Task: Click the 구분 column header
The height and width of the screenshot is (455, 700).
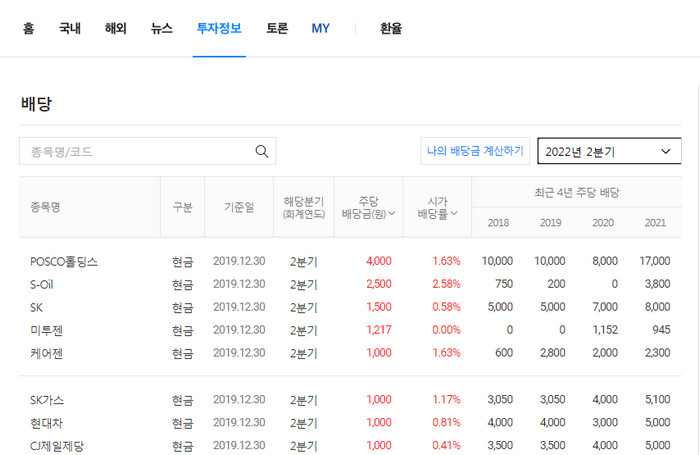Action: (183, 207)
